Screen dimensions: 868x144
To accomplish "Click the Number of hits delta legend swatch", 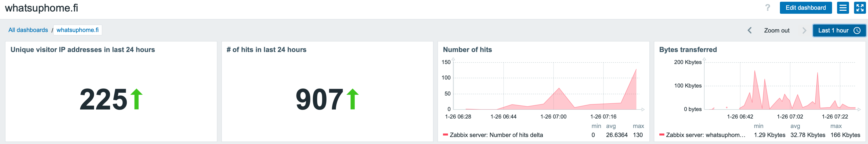I will (445, 135).
